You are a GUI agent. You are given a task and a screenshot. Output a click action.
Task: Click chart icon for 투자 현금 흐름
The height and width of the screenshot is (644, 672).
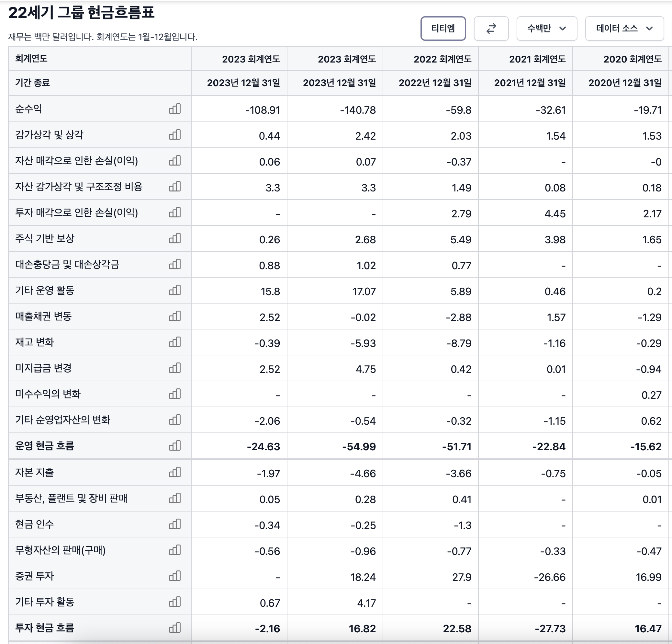(174, 628)
